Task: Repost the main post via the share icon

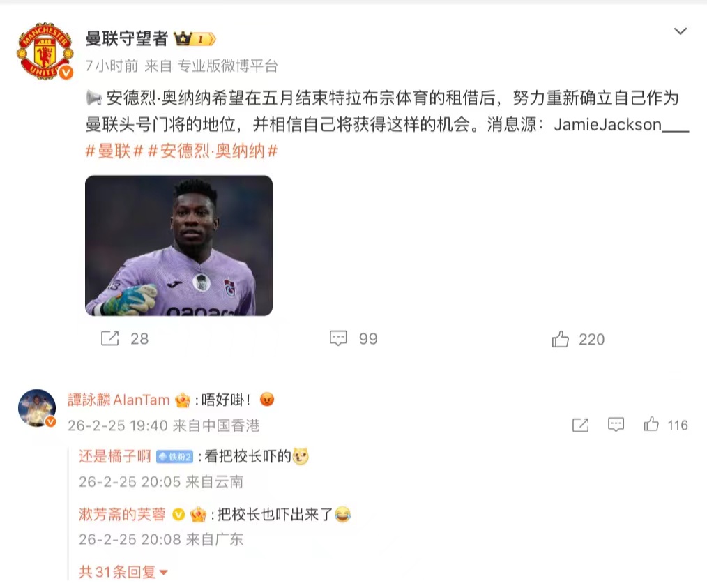Action: [109, 338]
